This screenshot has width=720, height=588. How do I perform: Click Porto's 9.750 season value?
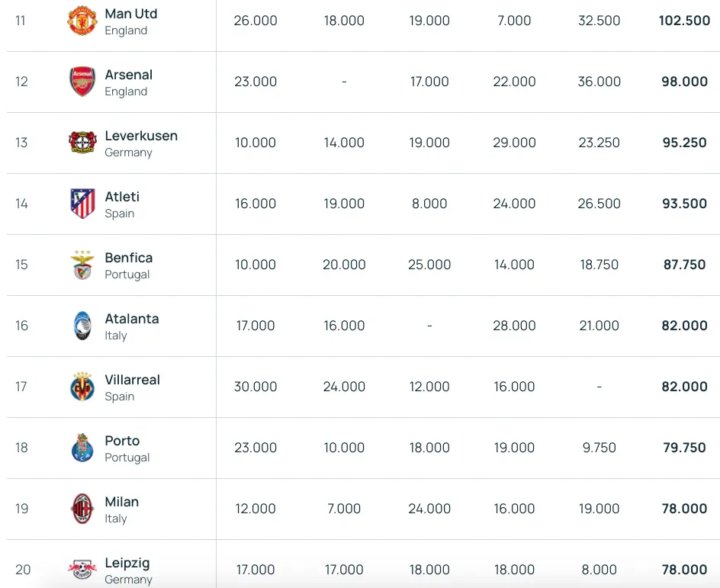coord(599,448)
